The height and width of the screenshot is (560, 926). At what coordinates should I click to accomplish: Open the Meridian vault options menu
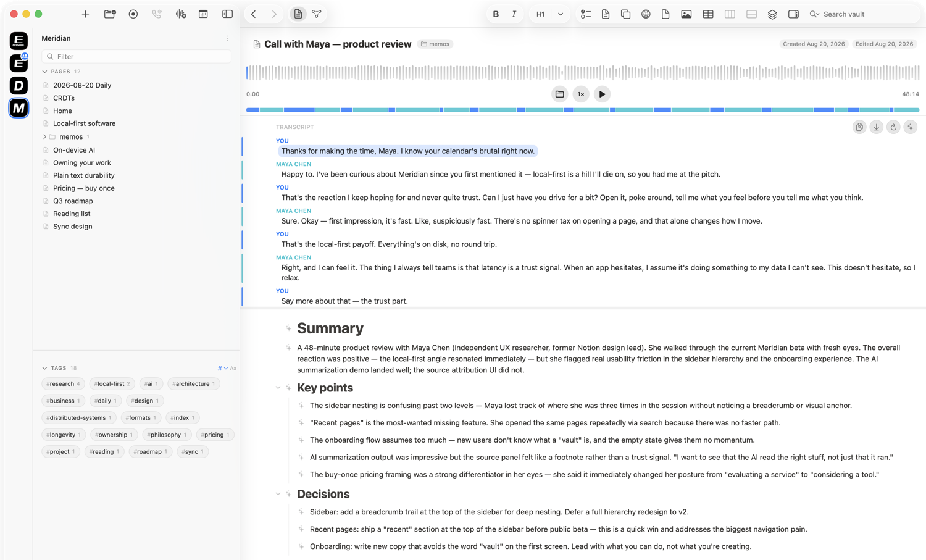228,38
